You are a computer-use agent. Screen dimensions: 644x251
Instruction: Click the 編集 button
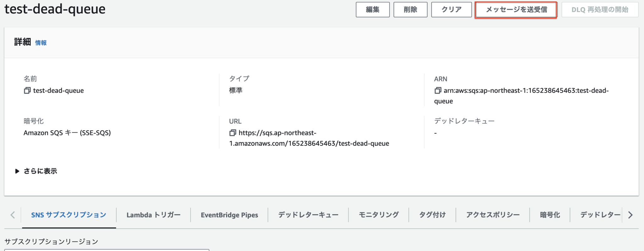coord(373,10)
